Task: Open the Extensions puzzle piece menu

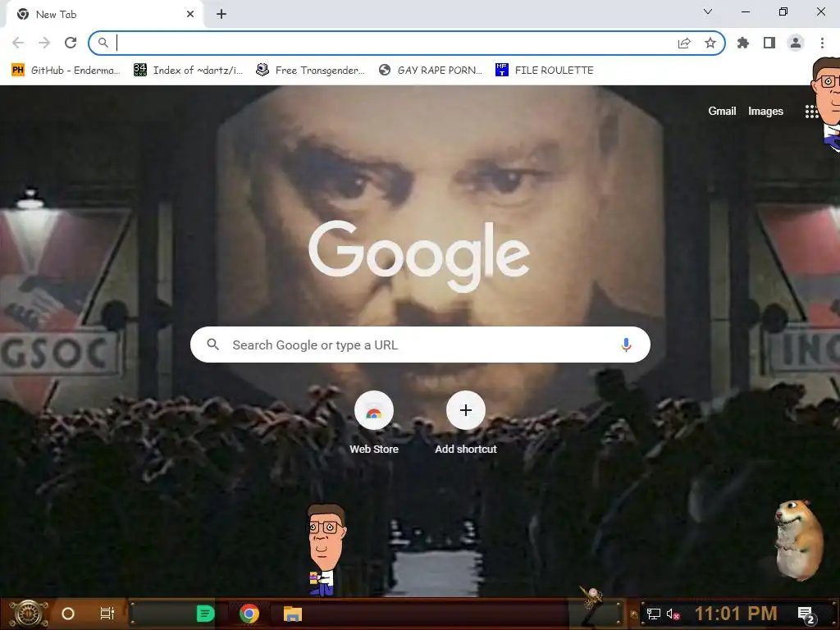Action: [x=743, y=43]
